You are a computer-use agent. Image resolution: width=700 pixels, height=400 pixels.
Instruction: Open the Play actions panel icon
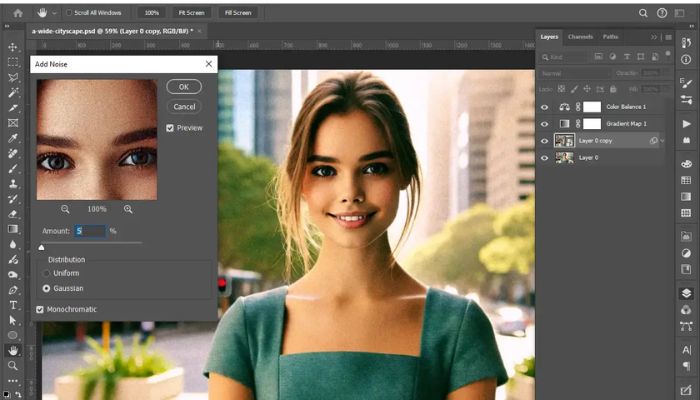pyautogui.click(x=686, y=124)
